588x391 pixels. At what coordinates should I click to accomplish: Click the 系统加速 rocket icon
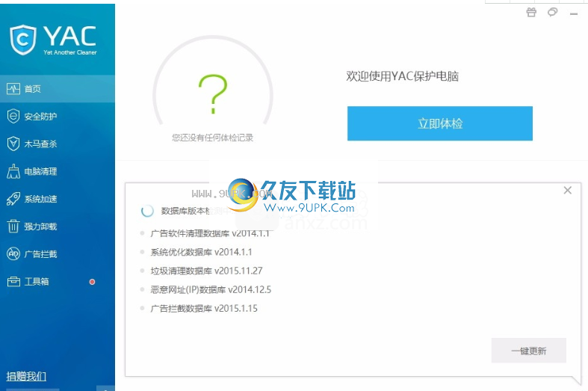pos(13,199)
